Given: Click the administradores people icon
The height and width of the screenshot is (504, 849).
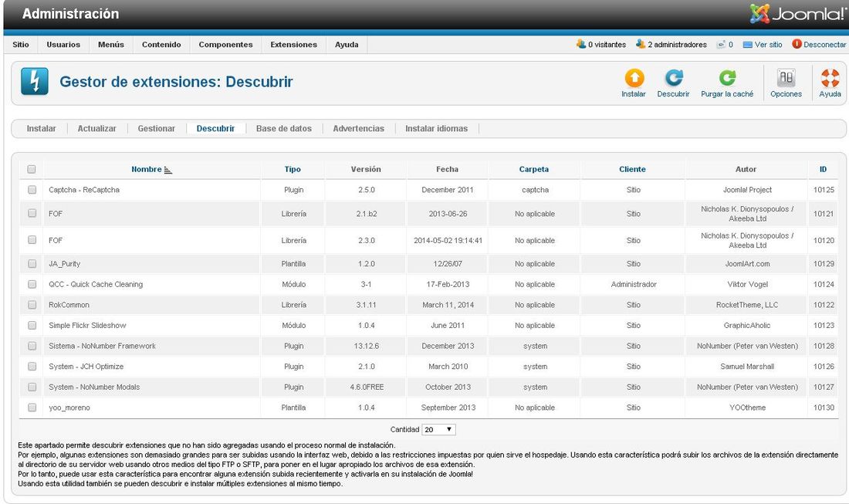Looking at the screenshot, I should click(641, 45).
